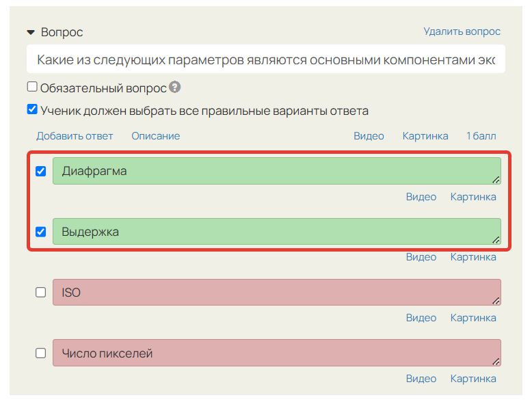Screen dimensions: 532x404
Task: Click the Выдержка answer text field
Action: (x=277, y=231)
